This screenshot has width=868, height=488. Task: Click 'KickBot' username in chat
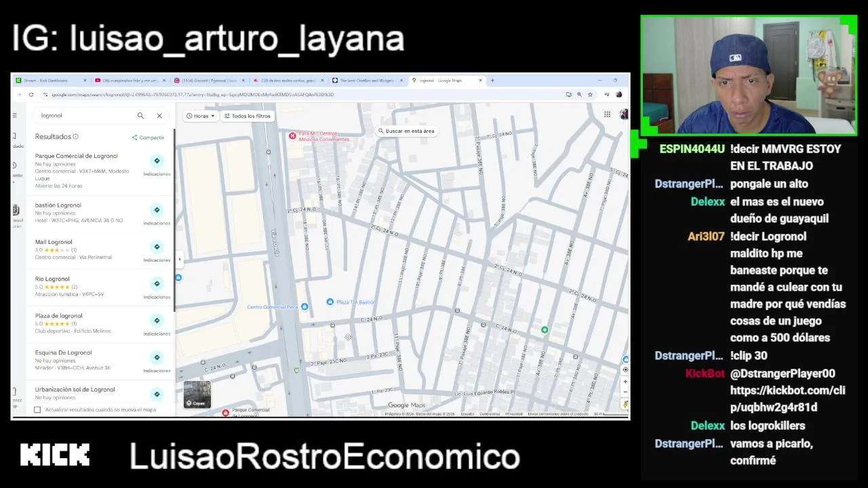point(705,373)
